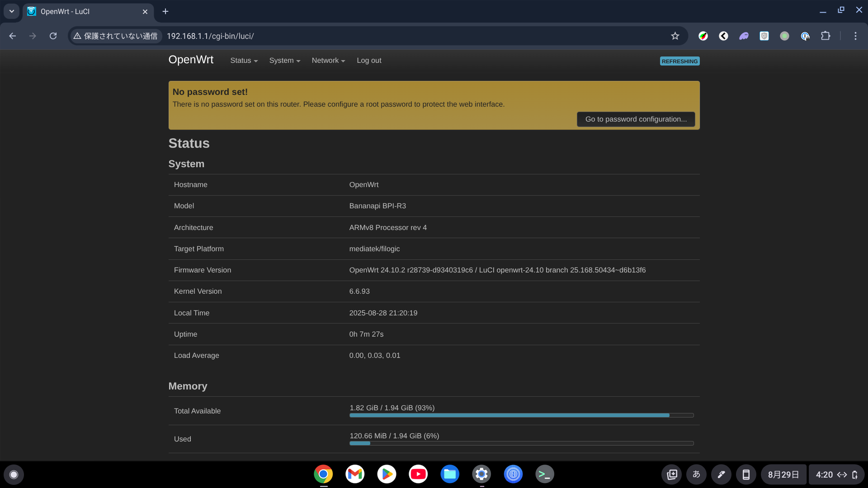This screenshot has height=488, width=868.
Task: Open the stylus tools icon in the tray
Action: click(721, 474)
